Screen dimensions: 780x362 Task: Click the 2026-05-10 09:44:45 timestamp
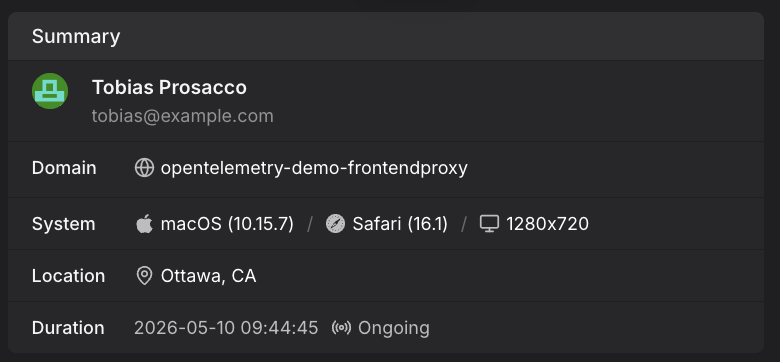tap(226, 328)
